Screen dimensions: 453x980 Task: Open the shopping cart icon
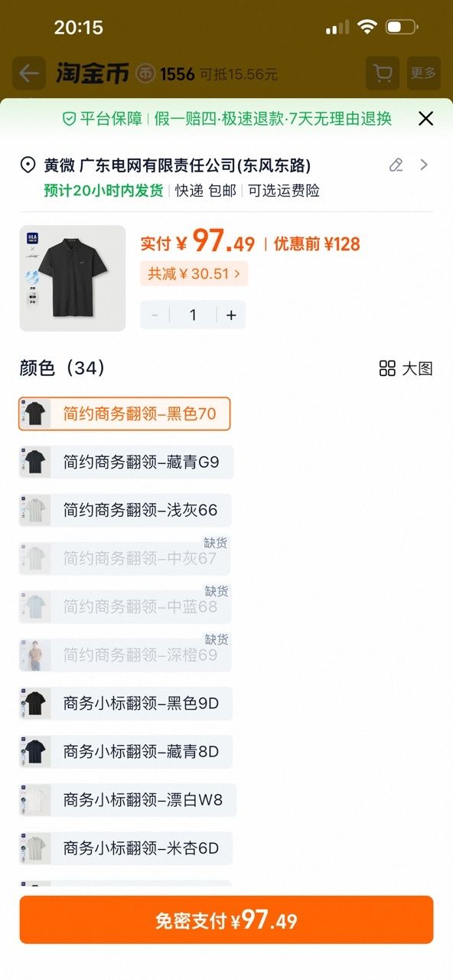click(x=383, y=73)
